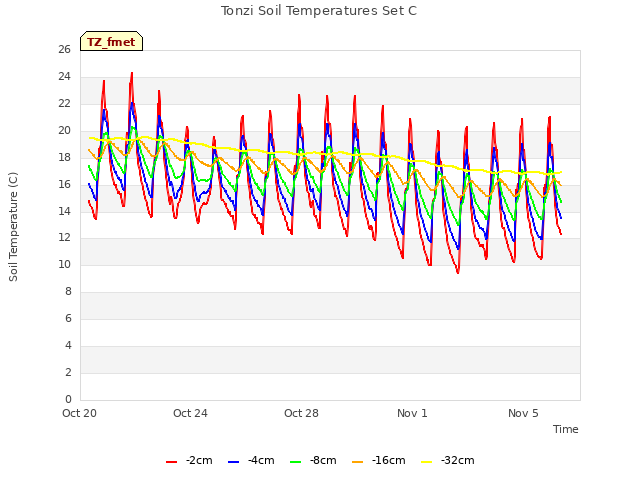Toggle the -32cm legend entry

[x=448, y=461]
